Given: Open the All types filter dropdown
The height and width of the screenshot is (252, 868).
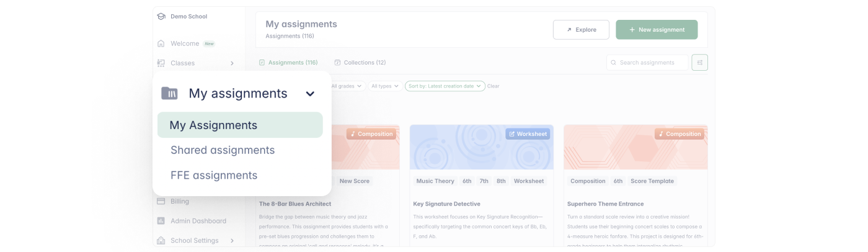Looking at the screenshot, I should point(384,86).
